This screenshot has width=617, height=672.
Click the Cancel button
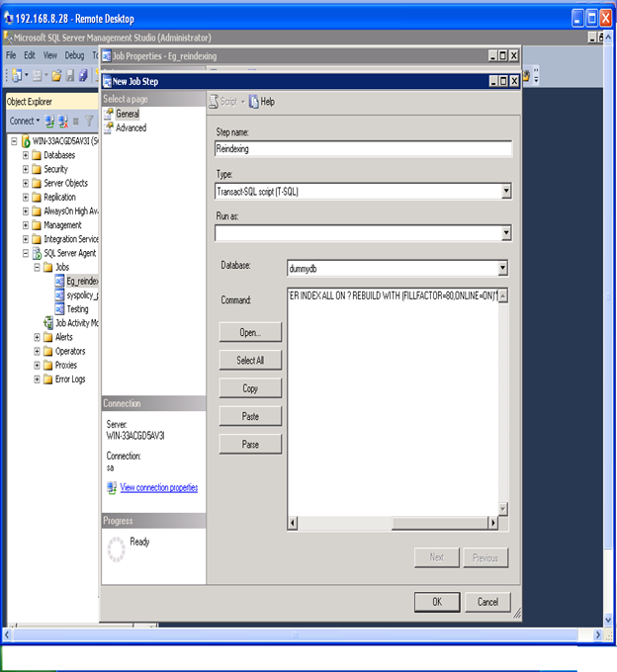click(487, 602)
